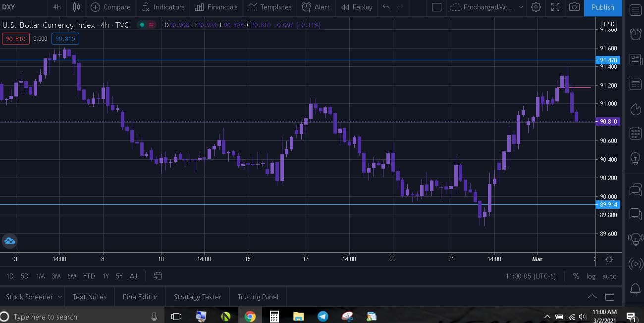644x323 pixels.
Task: Open the alarm clock alerts panel
Action: 635,34
